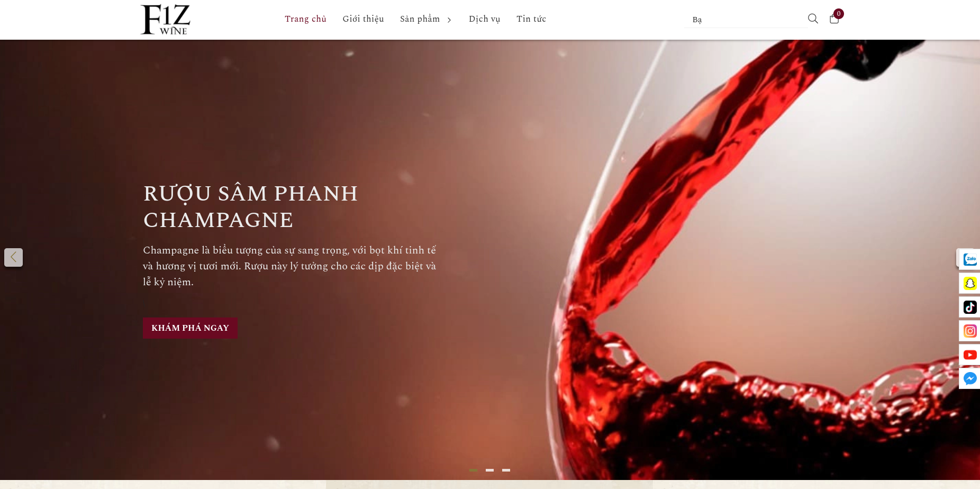Viewport: 980px width, 489px height.
Task: Open the Zalo chat icon
Action: (969, 259)
